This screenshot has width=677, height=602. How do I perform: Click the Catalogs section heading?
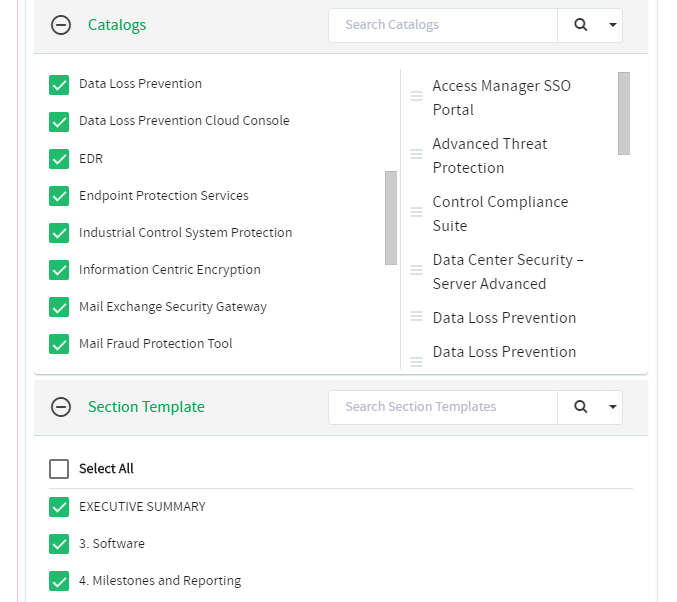click(x=117, y=25)
